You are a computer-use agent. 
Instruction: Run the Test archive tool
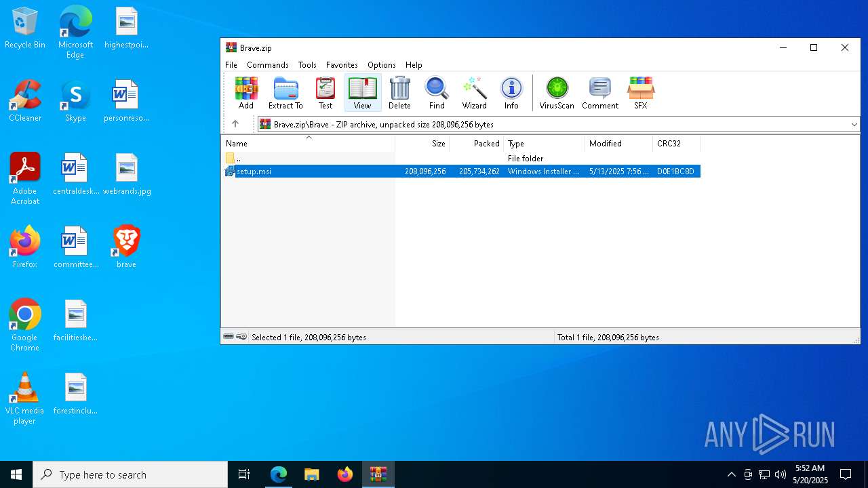click(325, 93)
